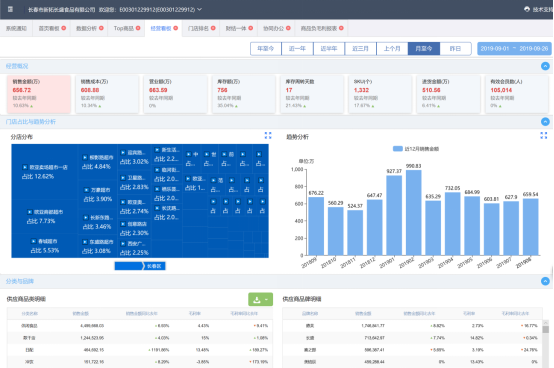Click the play icon on the 3.90% treemap tile
This screenshot has width=554, height=368.
[x=86, y=190]
